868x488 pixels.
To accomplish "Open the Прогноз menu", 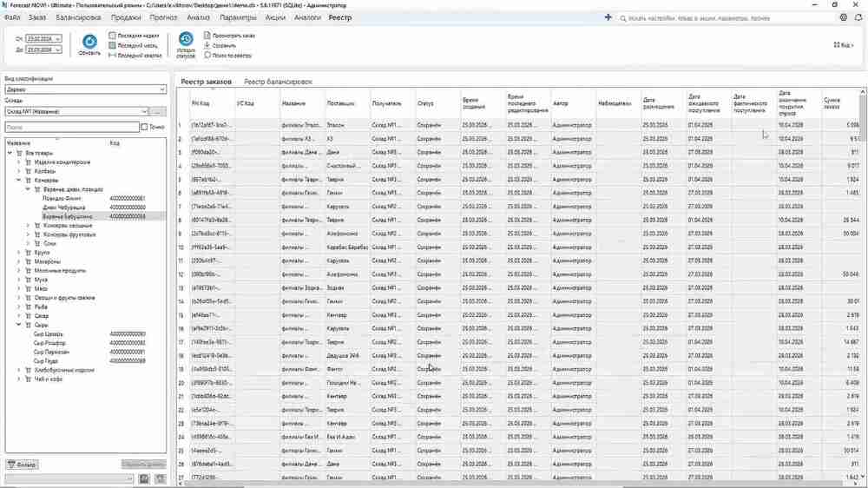I will coord(163,17).
